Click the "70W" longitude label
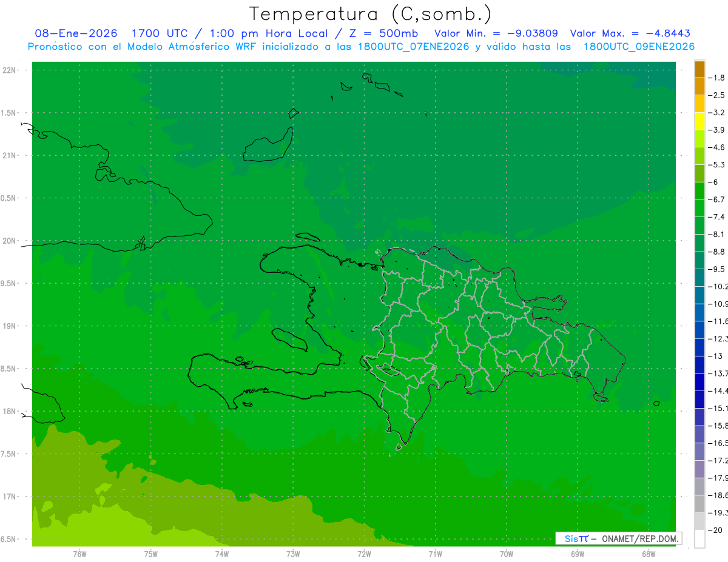The width and height of the screenshot is (728, 562). pyautogui.click(x=507, y=554)
